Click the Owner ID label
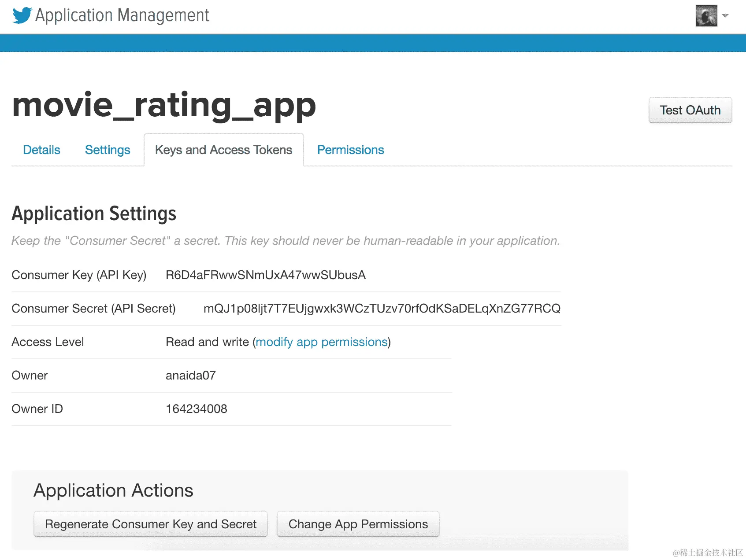Viewport: 746px width, 560px height. (x=37, y=409)
